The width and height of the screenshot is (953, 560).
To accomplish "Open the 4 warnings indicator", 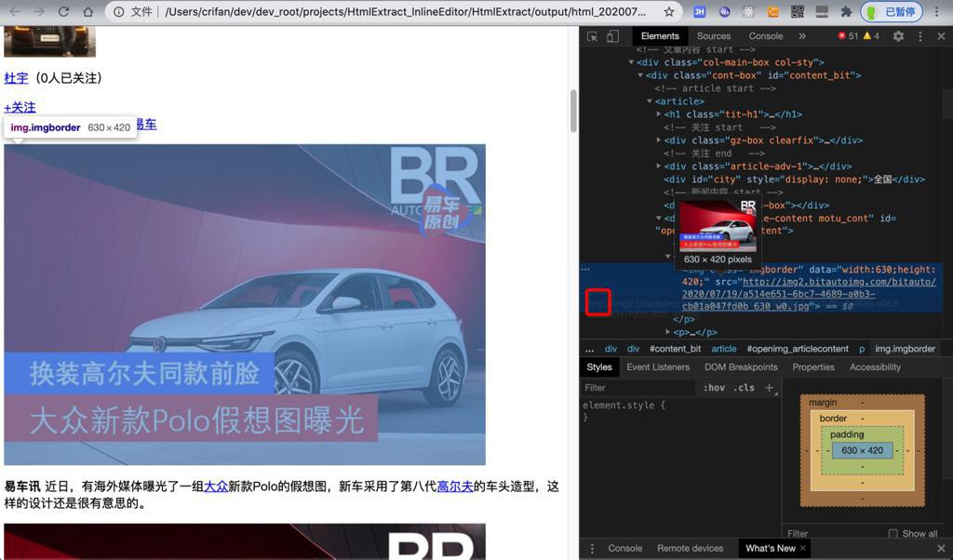I will [871, 36].
